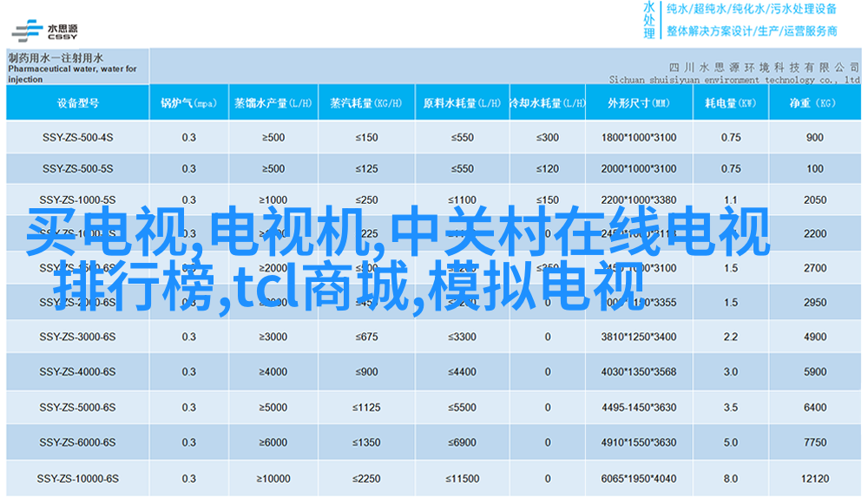868x504 pixels.
Task: Select the '制药用水—注射用水' title text
Action: pyautogui.click(x=56, y=58)
